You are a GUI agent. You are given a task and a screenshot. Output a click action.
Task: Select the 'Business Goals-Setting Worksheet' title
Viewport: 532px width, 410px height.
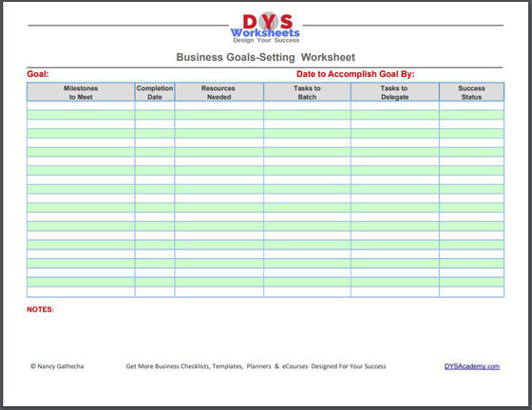[265, 57]
